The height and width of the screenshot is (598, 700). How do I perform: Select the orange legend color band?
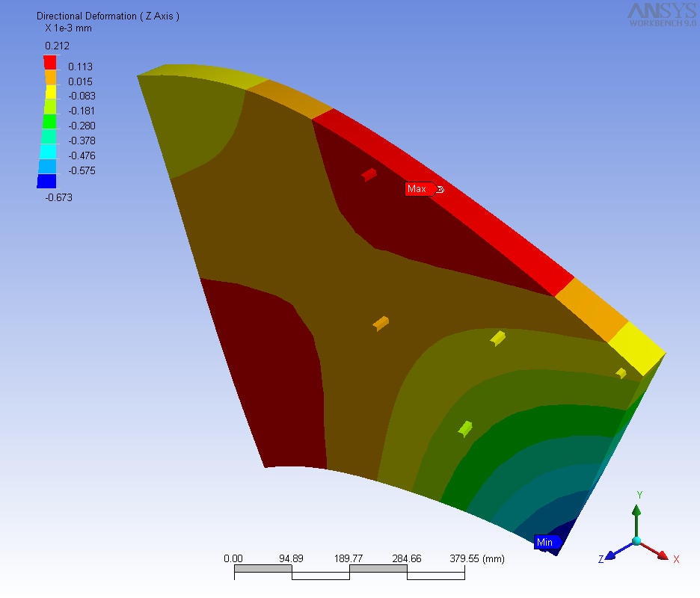point(50,77)
